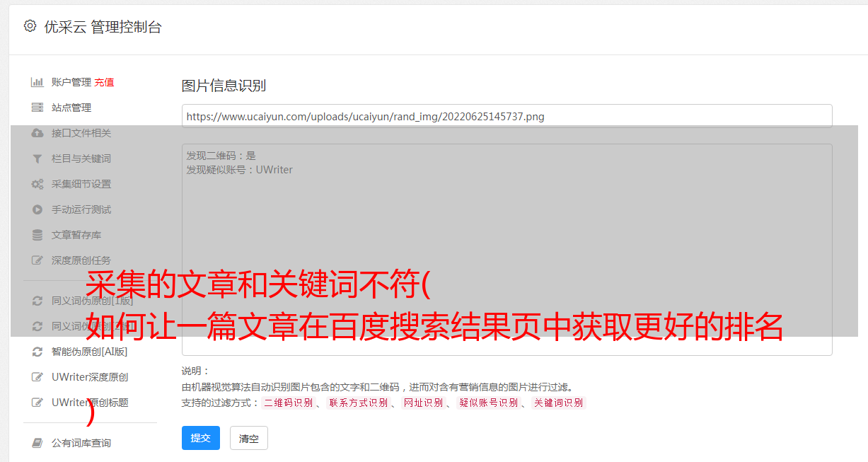Click the filter icon for 栏目与关键词
The image size is (868, 462).
[37, 158]
